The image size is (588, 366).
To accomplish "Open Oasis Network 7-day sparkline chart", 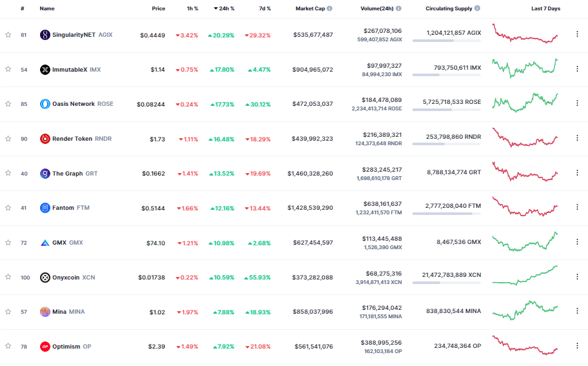I will [x=525, y=103].
